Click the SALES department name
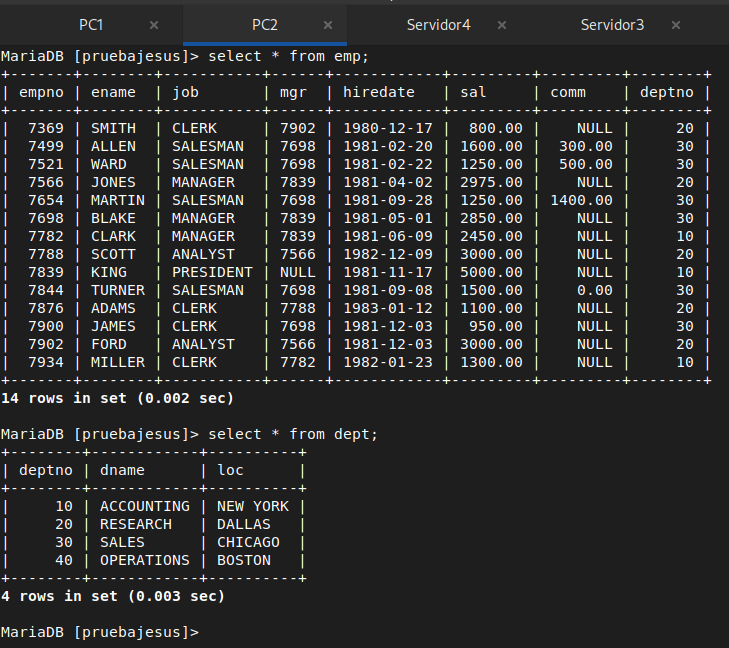This screenshot has width=729, height=648. tap(122, 542)
